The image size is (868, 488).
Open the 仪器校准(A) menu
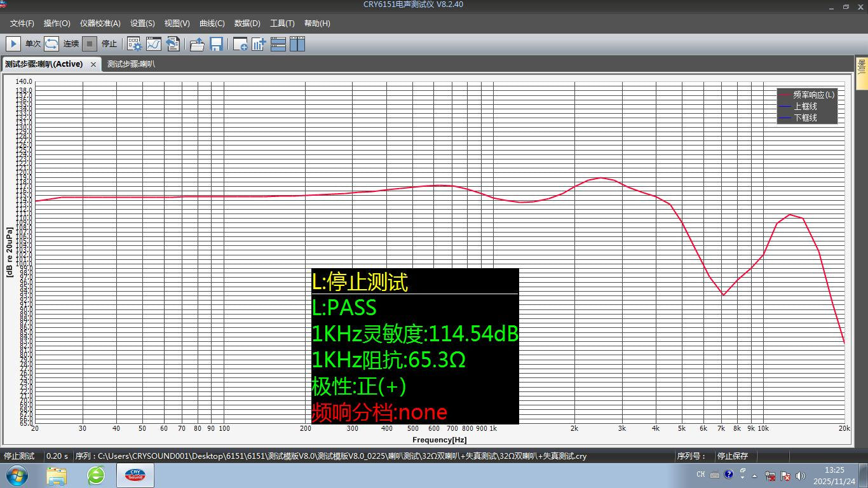[100, 24]
